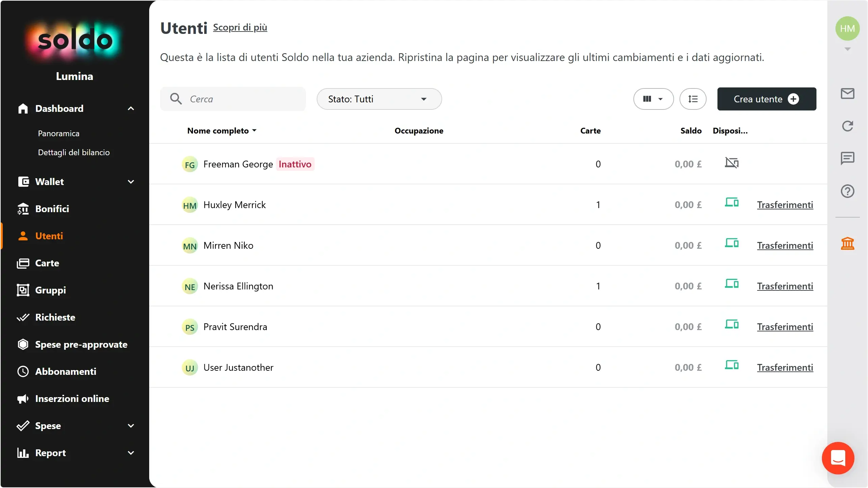Image resolution: width=868 pixels, height=488 pixels.
Task: Open Richieste section
Action: [x=55, y=317]
